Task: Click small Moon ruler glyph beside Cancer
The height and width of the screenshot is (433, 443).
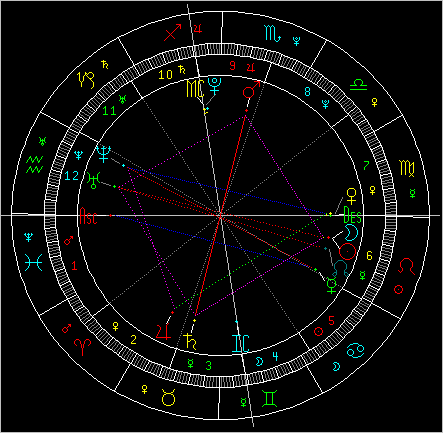Action: click(x=337, y=367)
